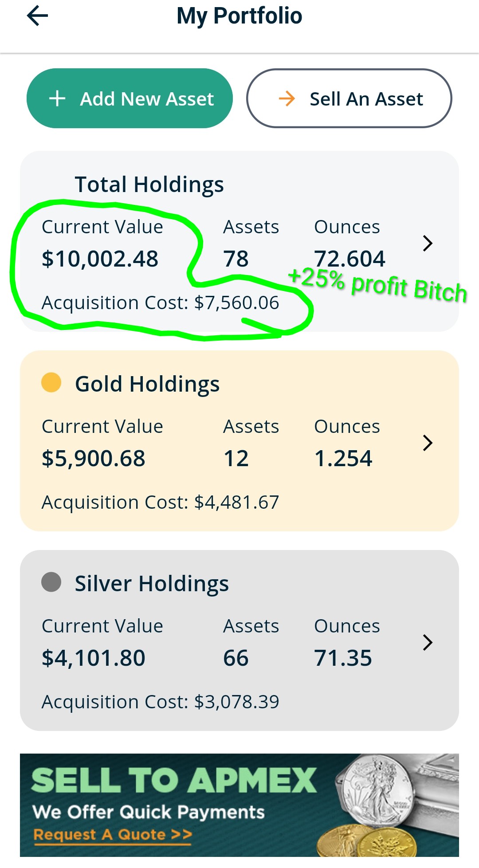
Task: Open the Request A Quote link
Action: tap(113, 835)
